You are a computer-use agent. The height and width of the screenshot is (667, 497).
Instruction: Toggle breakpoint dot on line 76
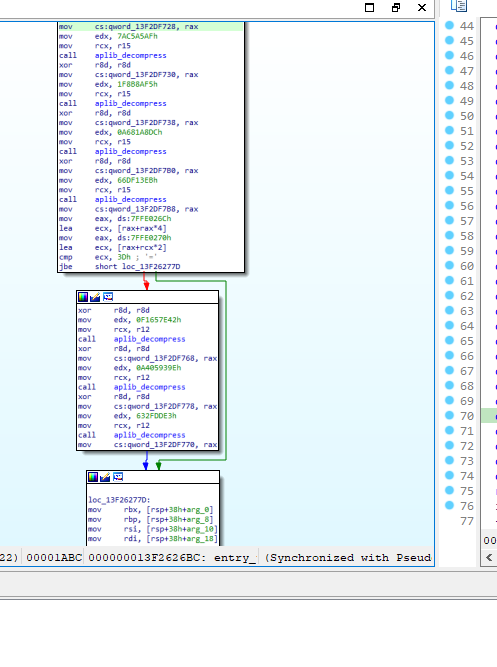(x=449, y=505)
